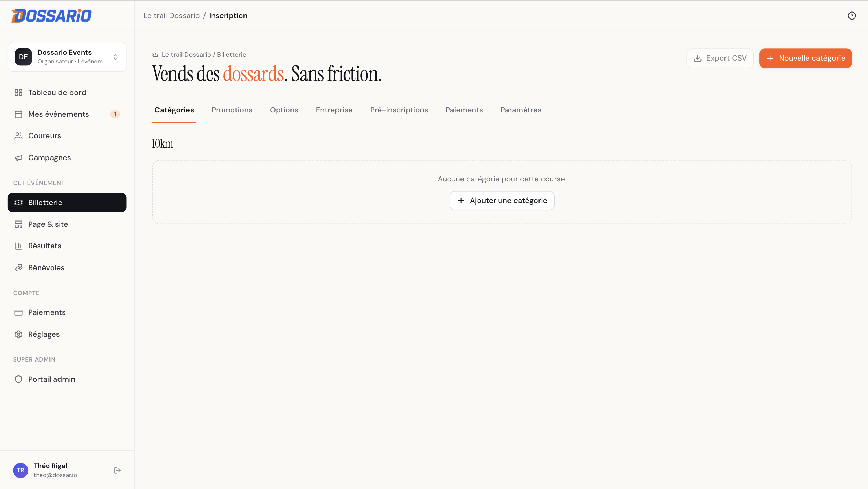
Task: Click the ticket icon beside page breadcrumb
Action: coord(155,55)
